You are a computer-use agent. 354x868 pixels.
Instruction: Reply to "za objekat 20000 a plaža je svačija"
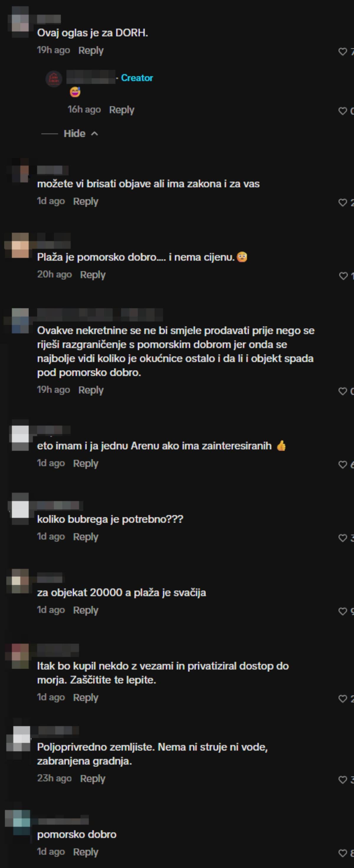click(x=86, y=610)
